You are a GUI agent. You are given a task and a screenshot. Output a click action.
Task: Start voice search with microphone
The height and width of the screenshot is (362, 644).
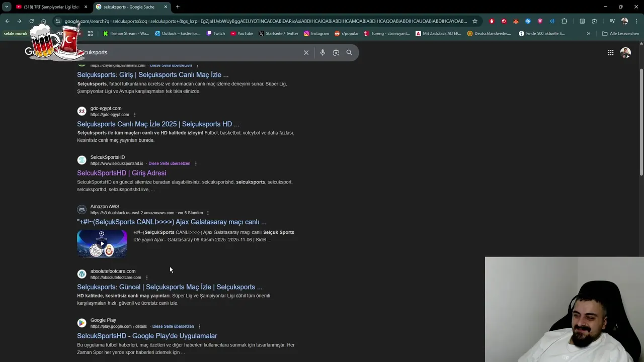point(323,52)
